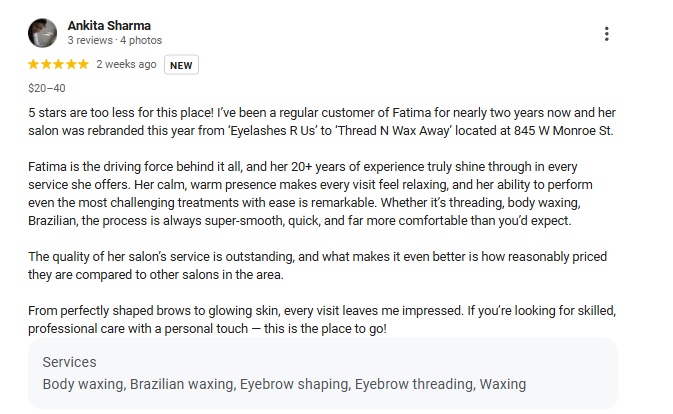The width and height of the screenshot is (673, 414).
Task: Click the $20–40 price range
Action: (x=47, y=88)
